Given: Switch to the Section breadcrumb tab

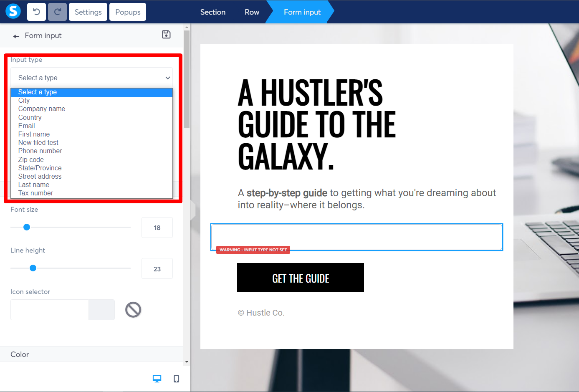Looking at the screenshot, I should click(x=212, y=12).
